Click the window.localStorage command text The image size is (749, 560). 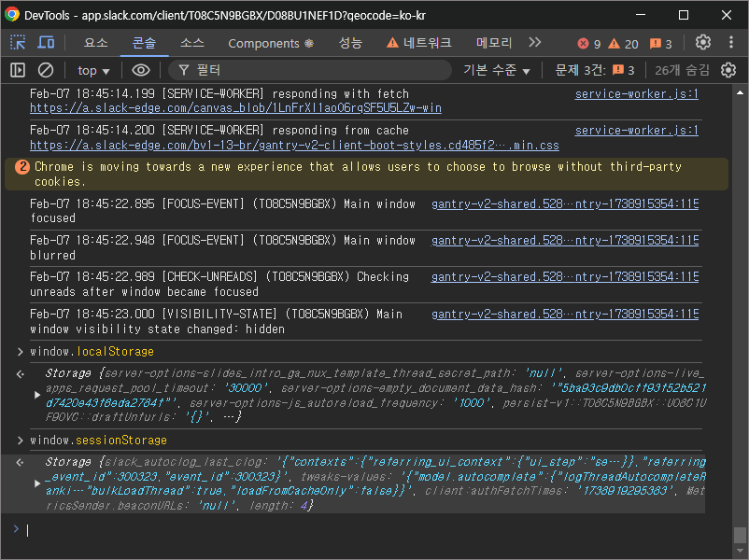click(92, 352)
